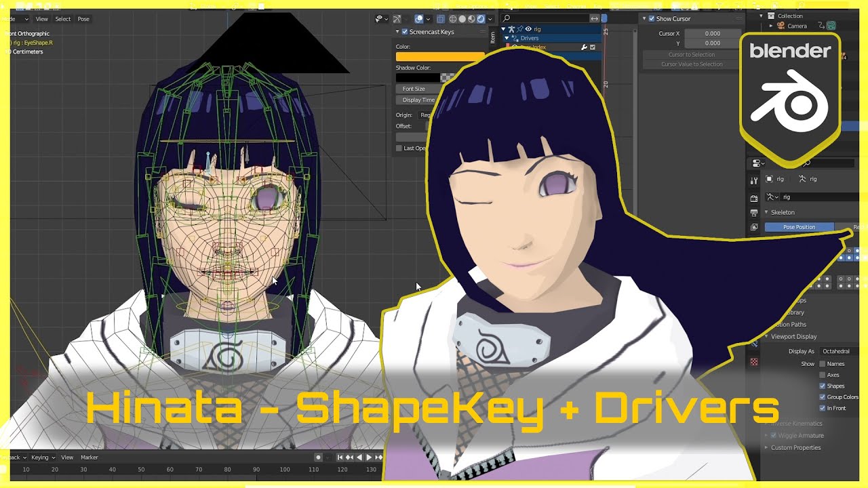Open the View Layer properties tab icon
This screenshot has height=488, width=868.
[754, 227]
